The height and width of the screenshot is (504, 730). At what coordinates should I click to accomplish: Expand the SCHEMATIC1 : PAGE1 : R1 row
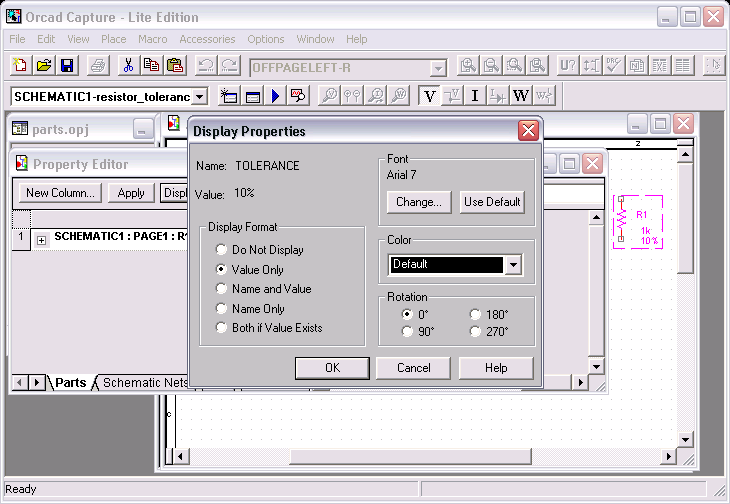(x=41, y=240)
